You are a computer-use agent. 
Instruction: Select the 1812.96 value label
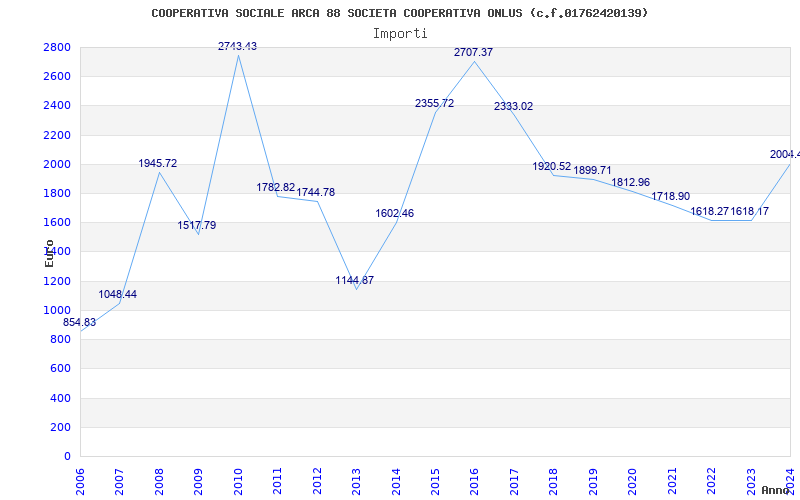[x=631, y=182]
